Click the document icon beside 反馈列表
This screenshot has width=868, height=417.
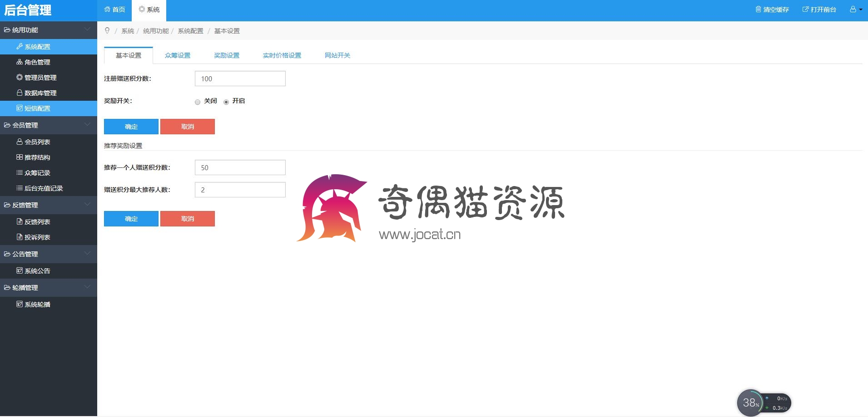(20, 222)
